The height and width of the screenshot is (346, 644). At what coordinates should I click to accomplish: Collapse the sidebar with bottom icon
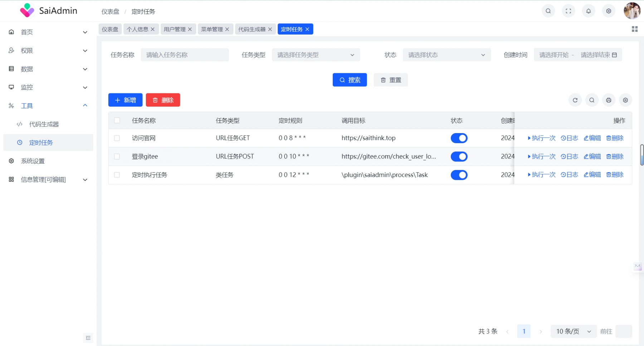[x=88, y=338]
